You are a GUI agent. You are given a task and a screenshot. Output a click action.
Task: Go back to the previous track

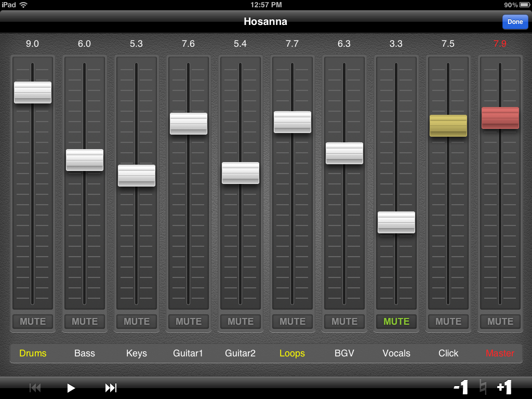[35, 388]
